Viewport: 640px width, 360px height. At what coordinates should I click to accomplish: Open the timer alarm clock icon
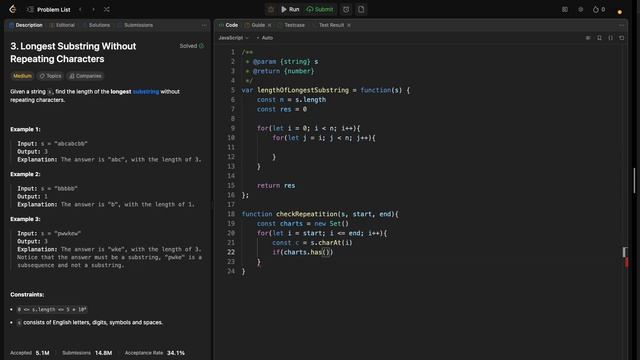tap(346, 9)
